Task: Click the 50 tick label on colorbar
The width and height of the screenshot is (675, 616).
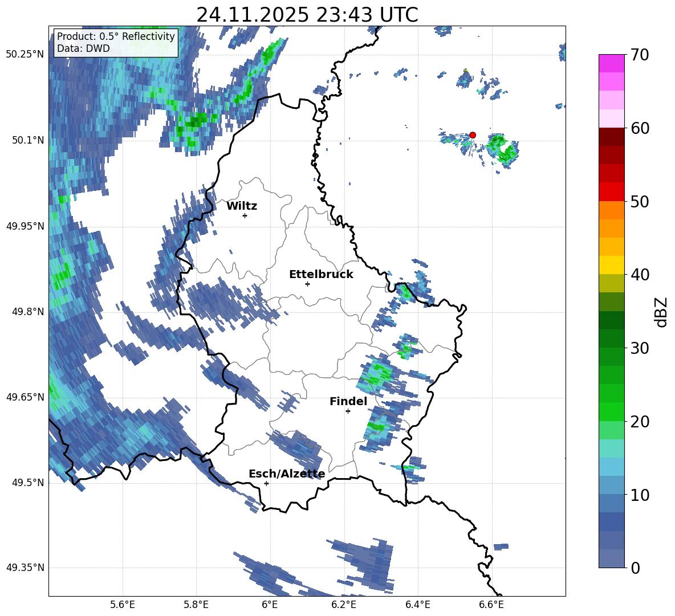Action: click(640, 201)
